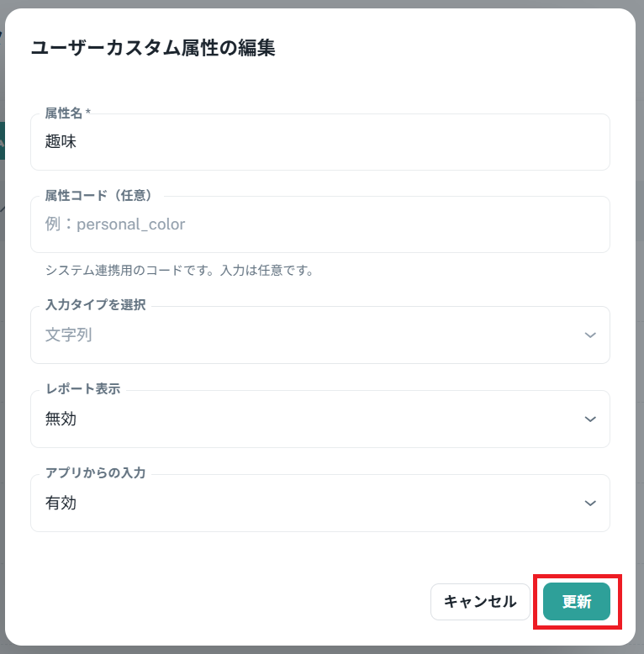Select the 無効 value shown in レポート表示
This screenshot has width=644, height=654.
point(61,419)
